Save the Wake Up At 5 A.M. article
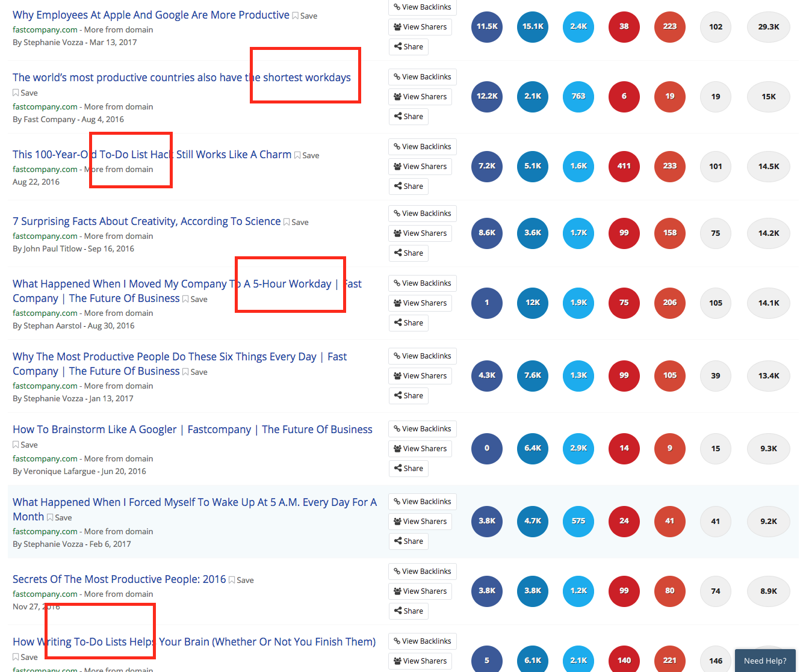This screenshot has height=672, width=806. click(x=59, y=517)
